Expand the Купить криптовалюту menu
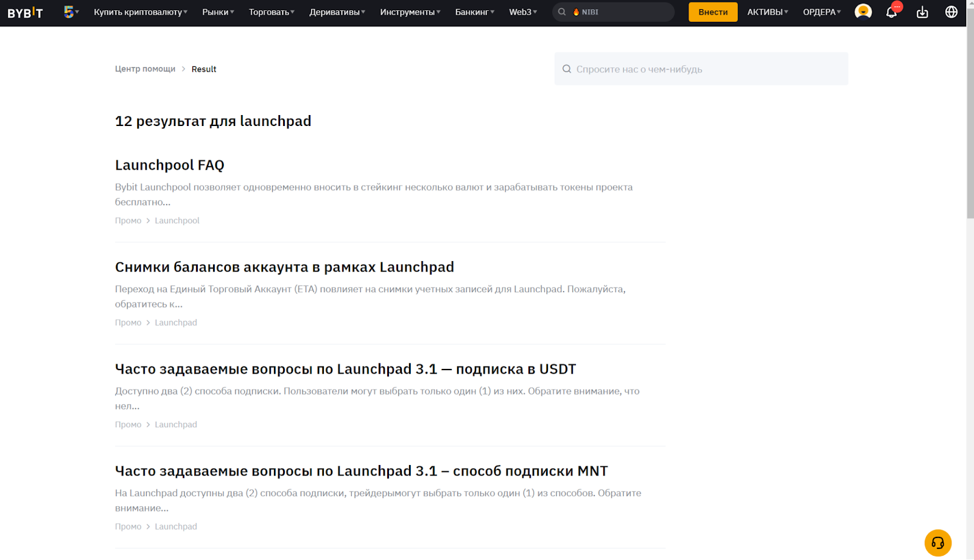The image size is (974, 560). point(141,12)
